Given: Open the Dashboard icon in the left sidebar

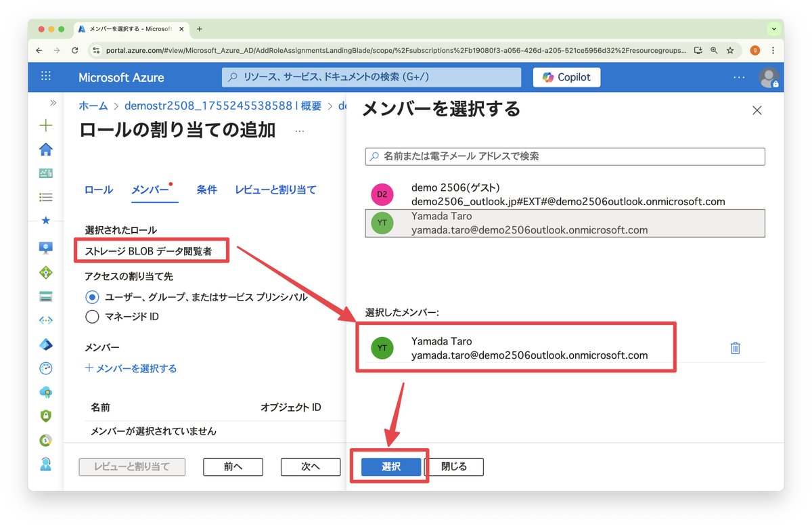Looking at the screenshot, I should point(45,173).
